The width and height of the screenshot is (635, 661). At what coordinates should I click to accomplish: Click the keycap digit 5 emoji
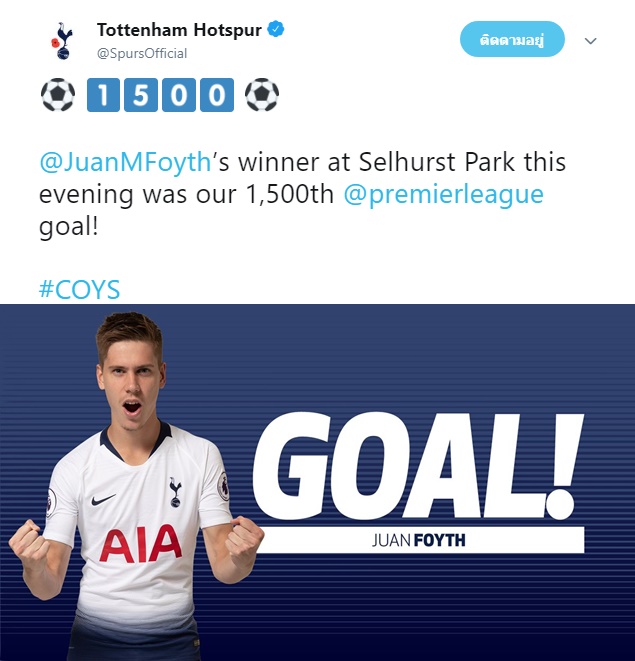click(141, 95)
